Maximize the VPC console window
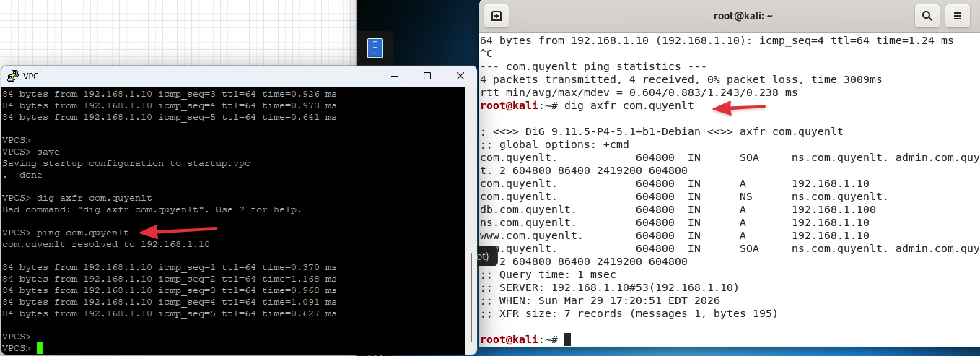Image resolution: width=980 pixels, height=356 pixels. tap(427, 76)
